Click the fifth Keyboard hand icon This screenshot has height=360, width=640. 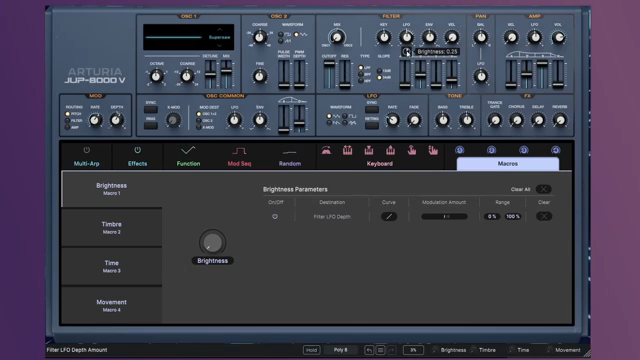(x=412, y=150)
